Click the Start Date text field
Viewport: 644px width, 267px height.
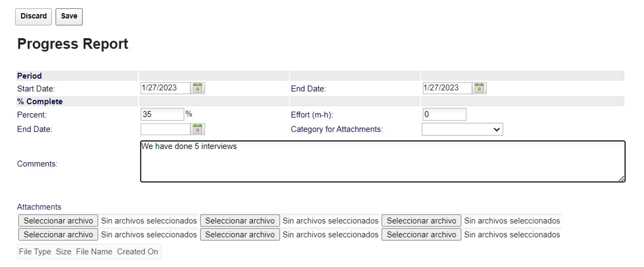pyautogui.click(x=166, y=88)
